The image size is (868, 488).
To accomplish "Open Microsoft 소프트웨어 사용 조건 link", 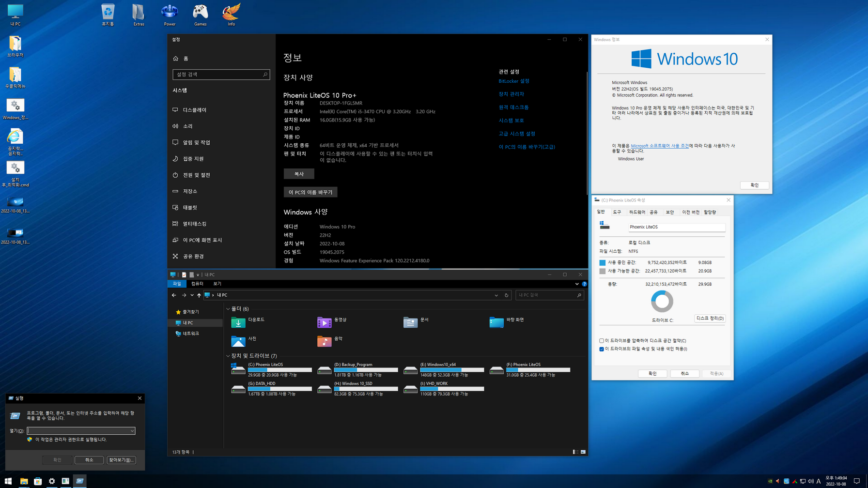I will point(660,146).
